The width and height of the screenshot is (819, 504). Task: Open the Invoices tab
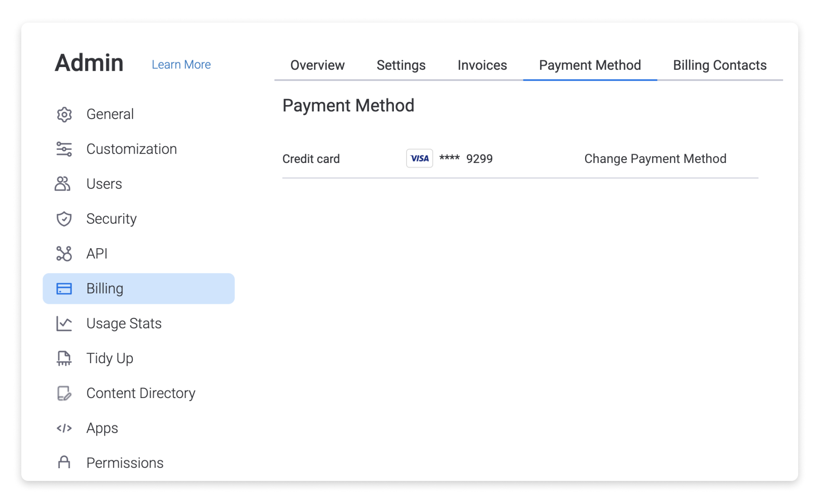click(x=482, y=65)
